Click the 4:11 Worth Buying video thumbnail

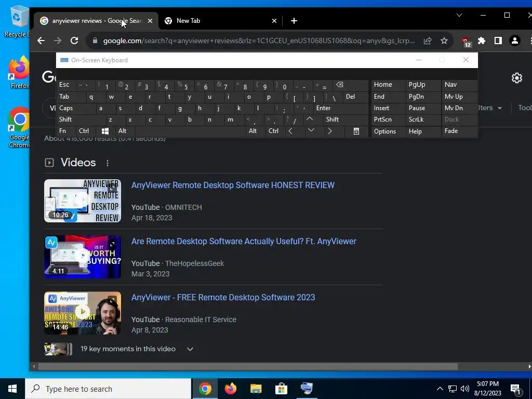[83, 257]
